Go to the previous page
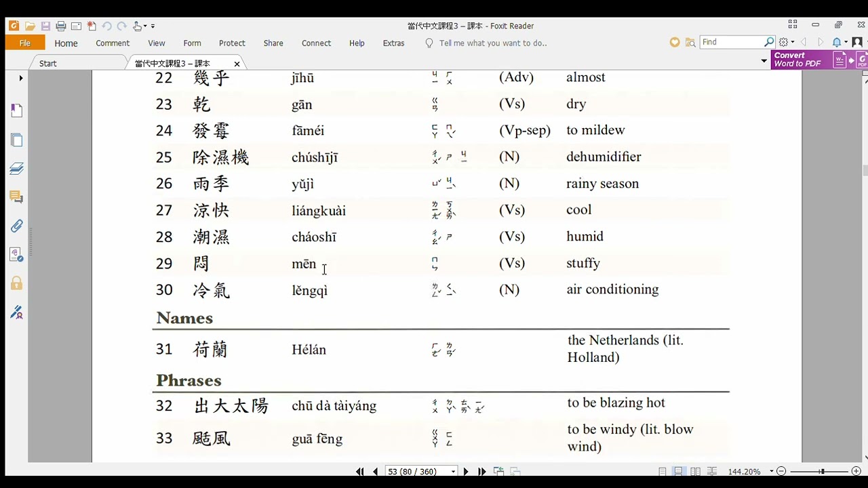Image resolution: width=868 pixels, height=488 pixels. click(x=375, y=471)
